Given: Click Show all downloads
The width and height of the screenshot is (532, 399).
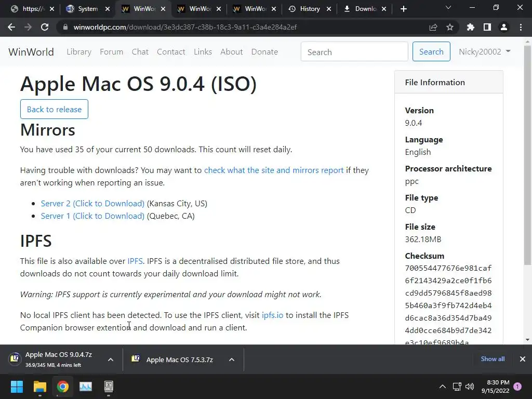Looking at the screenshot, I should tap(493, 358).
